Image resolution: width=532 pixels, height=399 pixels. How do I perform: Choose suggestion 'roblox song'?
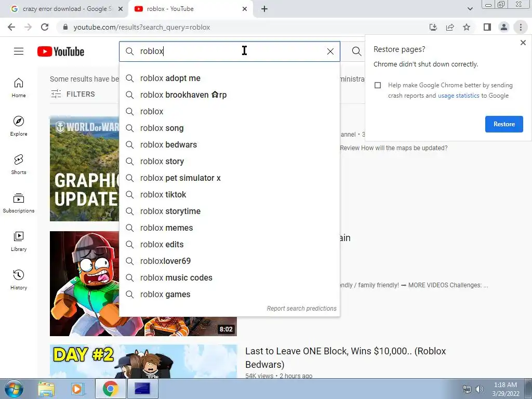(229, 128)
